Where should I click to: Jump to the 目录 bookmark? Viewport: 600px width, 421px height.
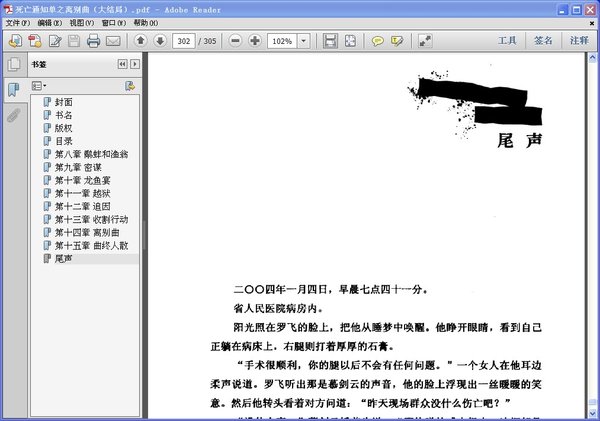64,141
